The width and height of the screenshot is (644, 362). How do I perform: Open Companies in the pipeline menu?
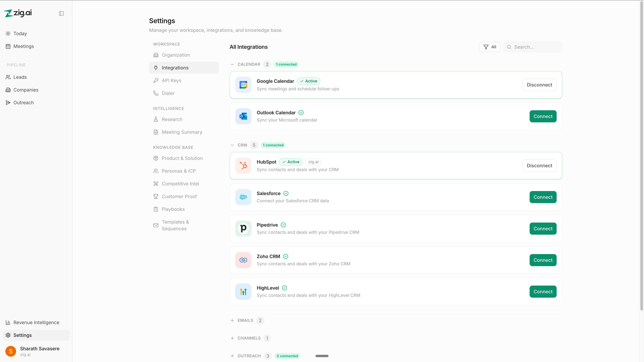36,90
